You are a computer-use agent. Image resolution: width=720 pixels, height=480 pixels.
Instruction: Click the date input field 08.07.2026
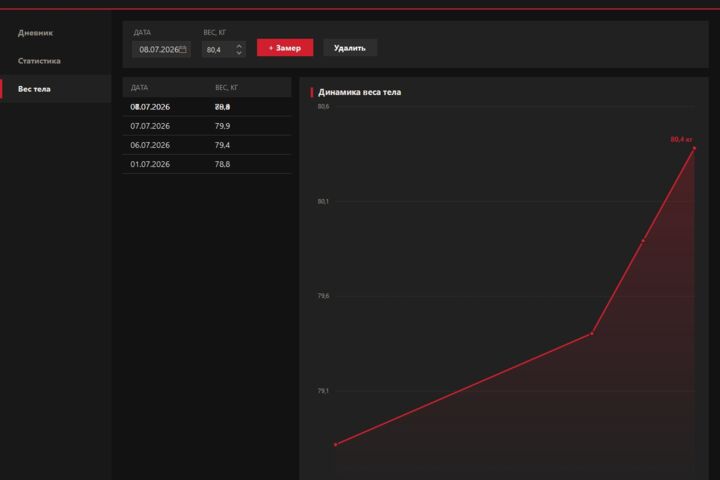click(161, 50)
